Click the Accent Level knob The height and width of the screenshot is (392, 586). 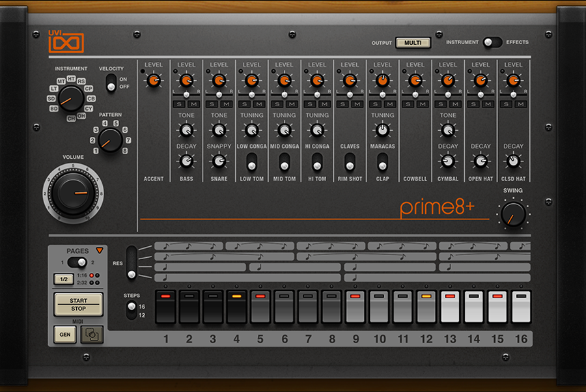pos(154,80)
